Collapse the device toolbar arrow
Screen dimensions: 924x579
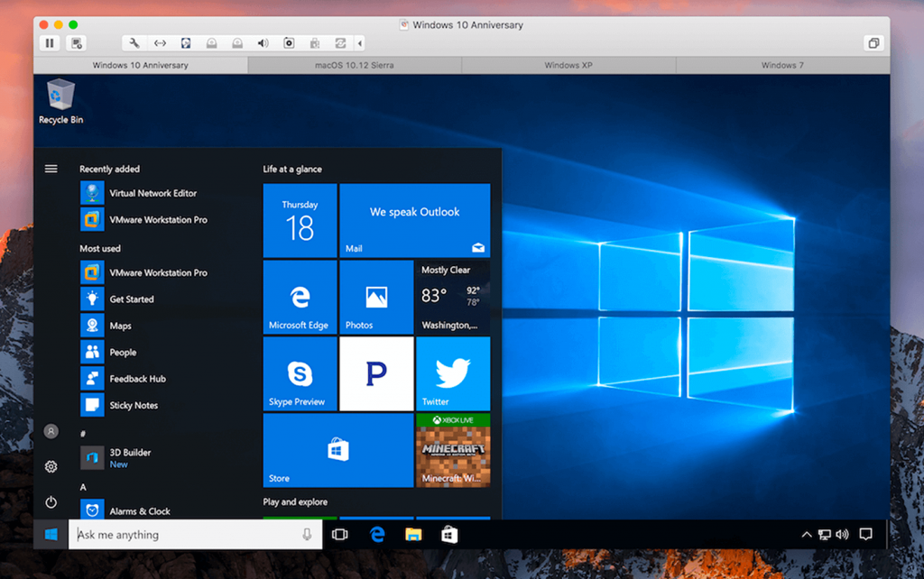point(359,43)
